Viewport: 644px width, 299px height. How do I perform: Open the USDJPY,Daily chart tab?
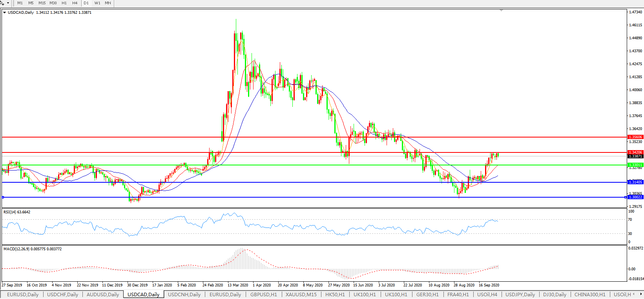[520, 295]
